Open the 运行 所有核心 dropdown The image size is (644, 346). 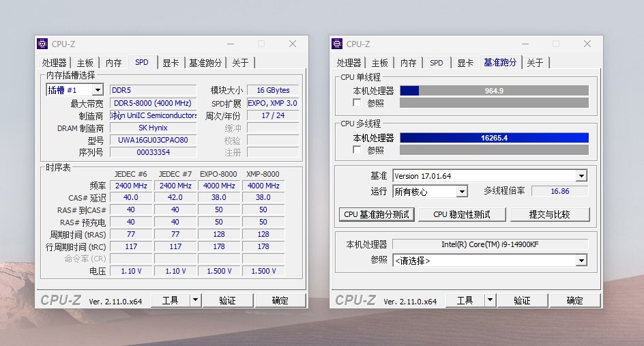462,192
